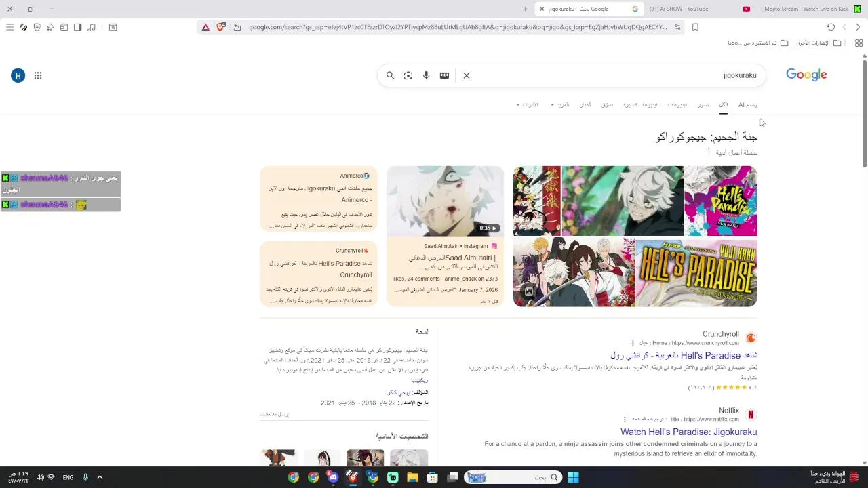This screenshot has width=868, height=488.
Task: Start voice search microphone icon
Action: coord(426,75)
